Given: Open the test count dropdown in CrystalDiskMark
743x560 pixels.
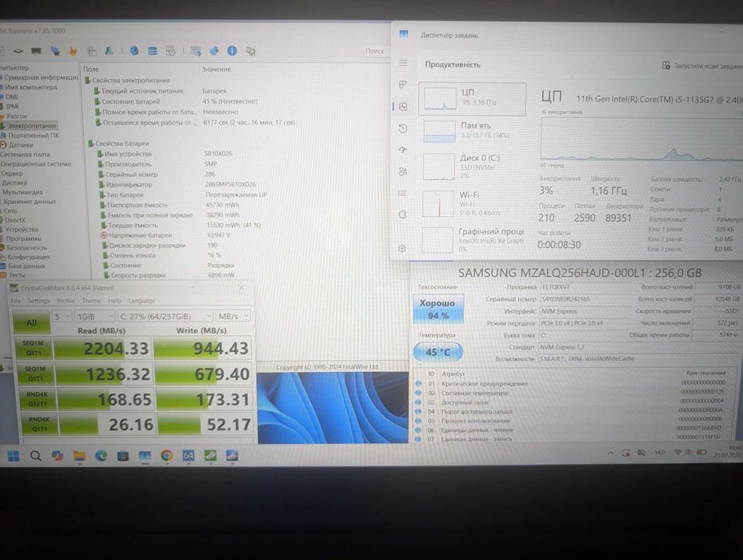Looking at the screenshot, I should (62, 316).
